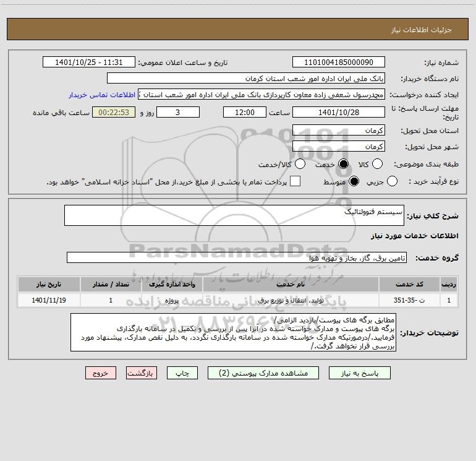Click the تاریخ نیاز column header
This screenshot has height=461, width=476.
[x=49, y=284]
